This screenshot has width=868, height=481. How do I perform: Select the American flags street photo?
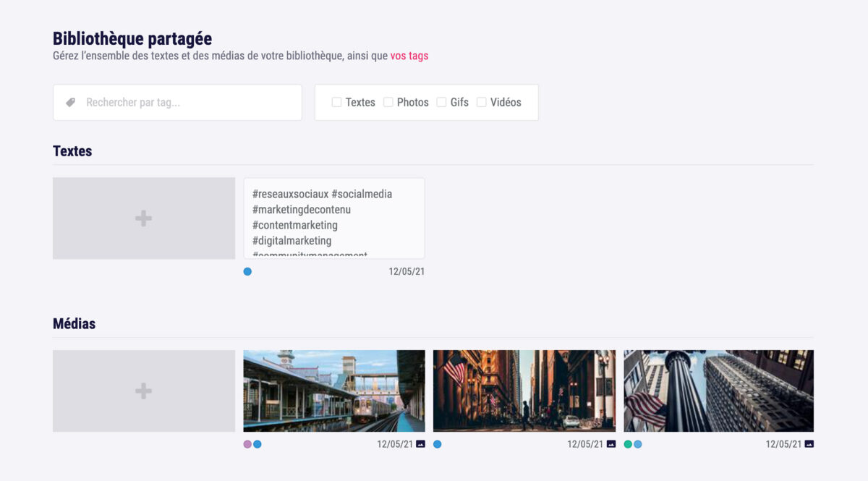tap(524, 391)
